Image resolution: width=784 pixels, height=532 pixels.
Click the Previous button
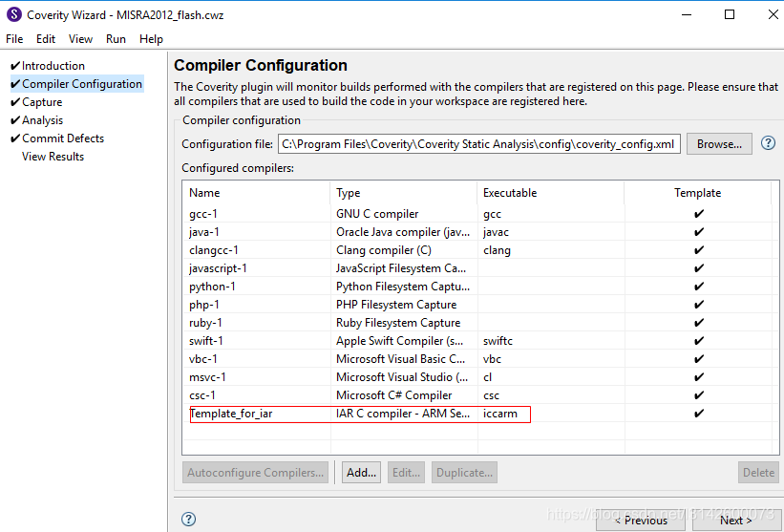(x=641, y=521)
